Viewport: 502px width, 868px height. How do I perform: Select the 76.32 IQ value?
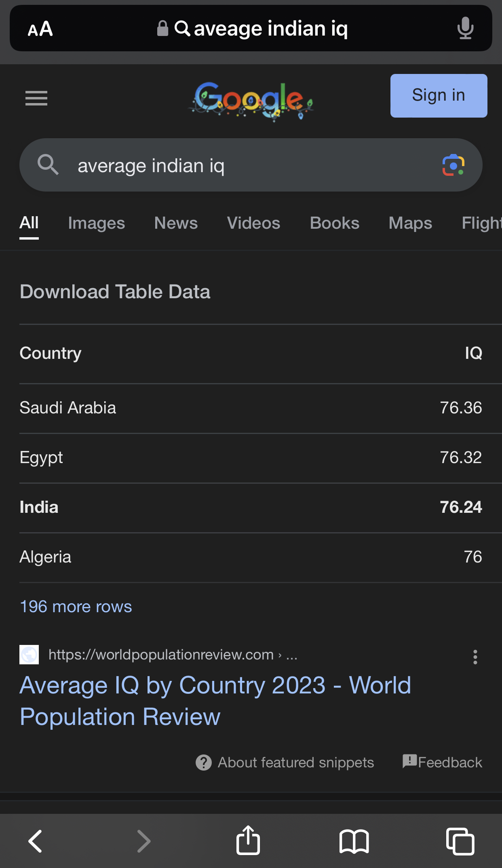[461, 457]
